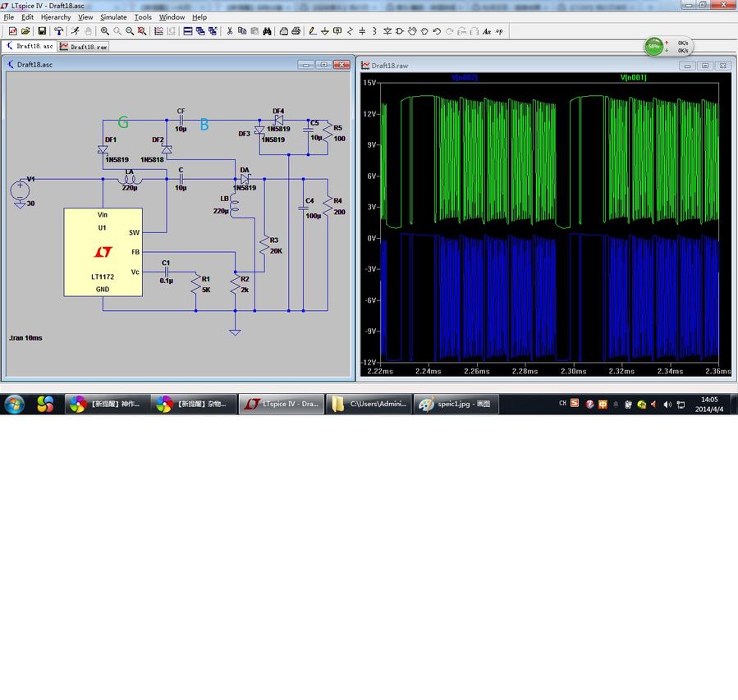The width and height of the screenshot is (738, 700).
Task: Click the Undo arrow icon
Action: (437, 31)
